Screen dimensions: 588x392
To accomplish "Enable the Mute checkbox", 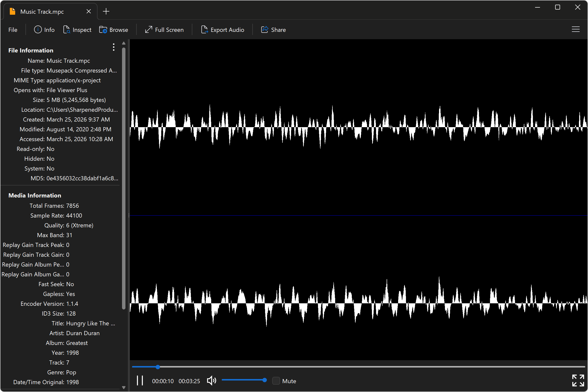I will 276,381.
